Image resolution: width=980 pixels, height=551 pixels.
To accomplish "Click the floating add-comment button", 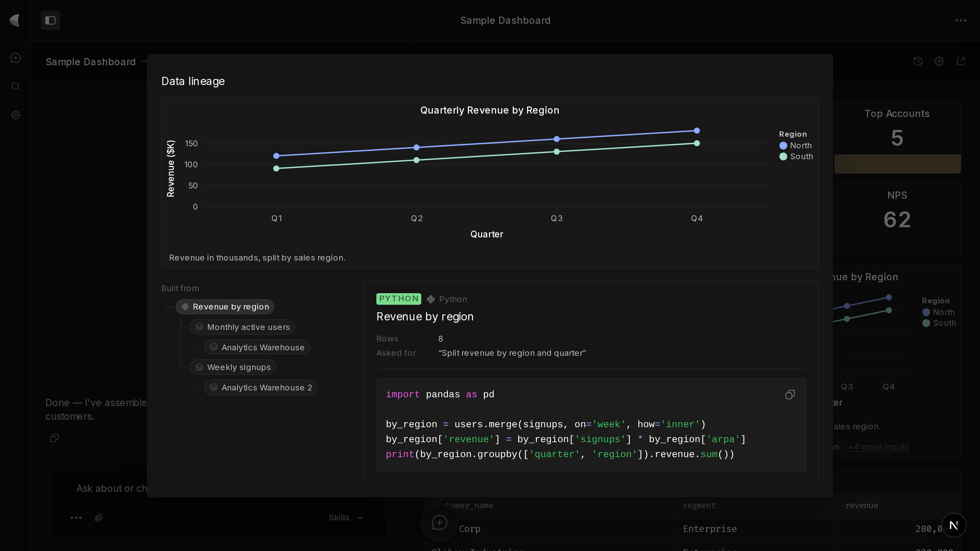I will pyautogui.click(x=439, y=522).
